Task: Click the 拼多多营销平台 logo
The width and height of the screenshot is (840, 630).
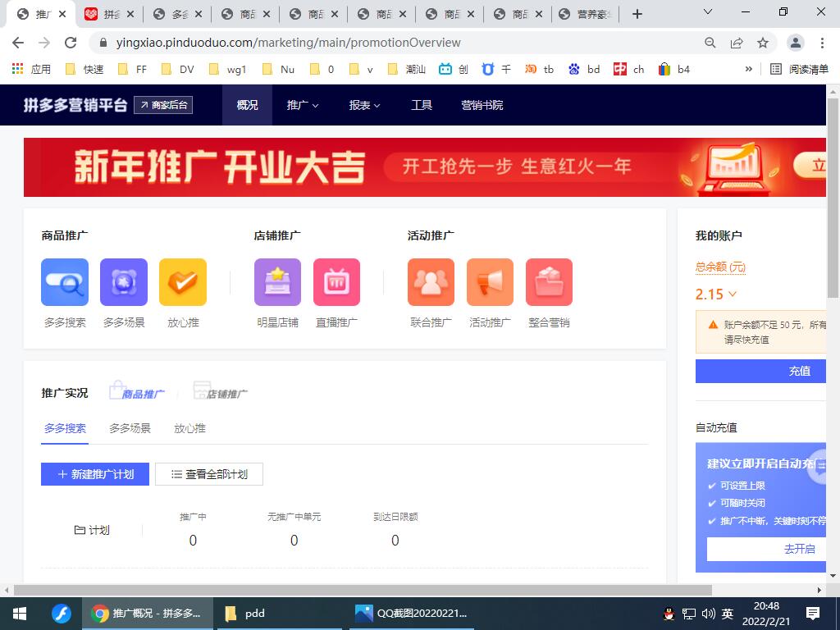Action: [75, 105]
